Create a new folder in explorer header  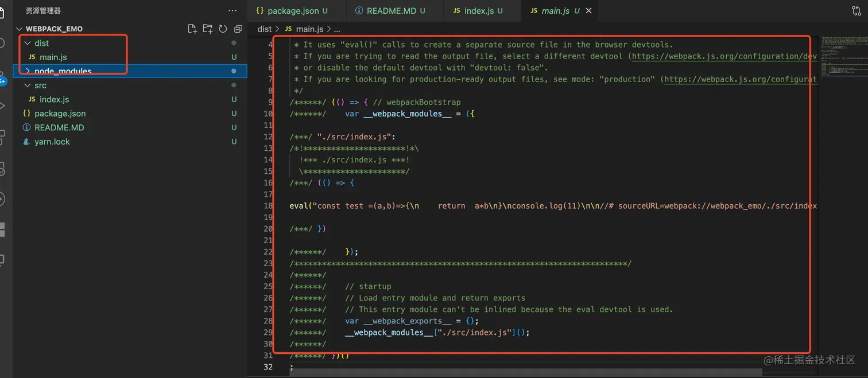click(x=208, y=29)
